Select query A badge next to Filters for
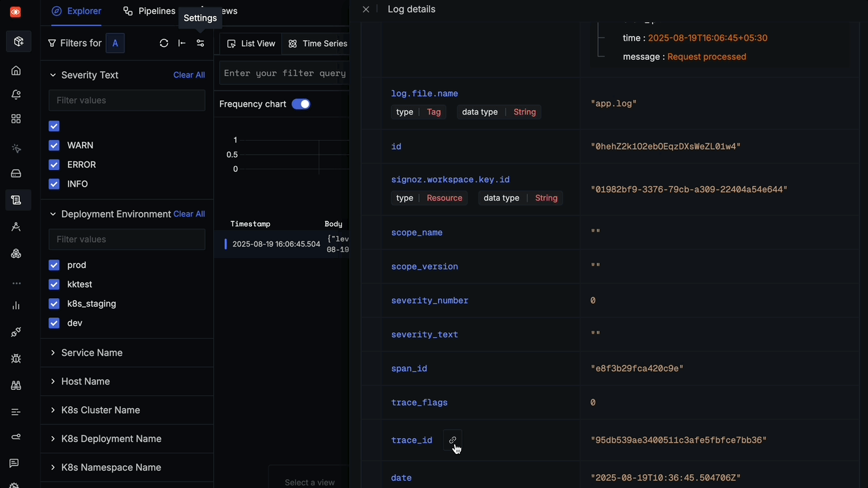 tap(115, 43)
